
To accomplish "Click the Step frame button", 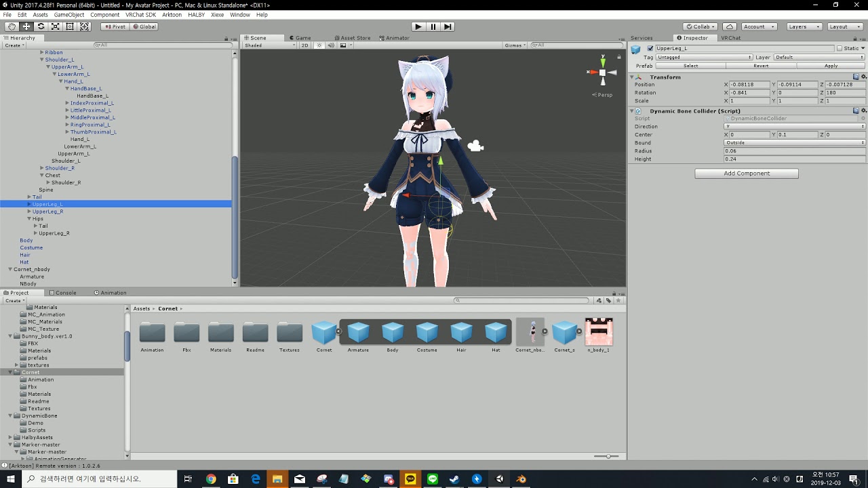I will coord(448,26).
